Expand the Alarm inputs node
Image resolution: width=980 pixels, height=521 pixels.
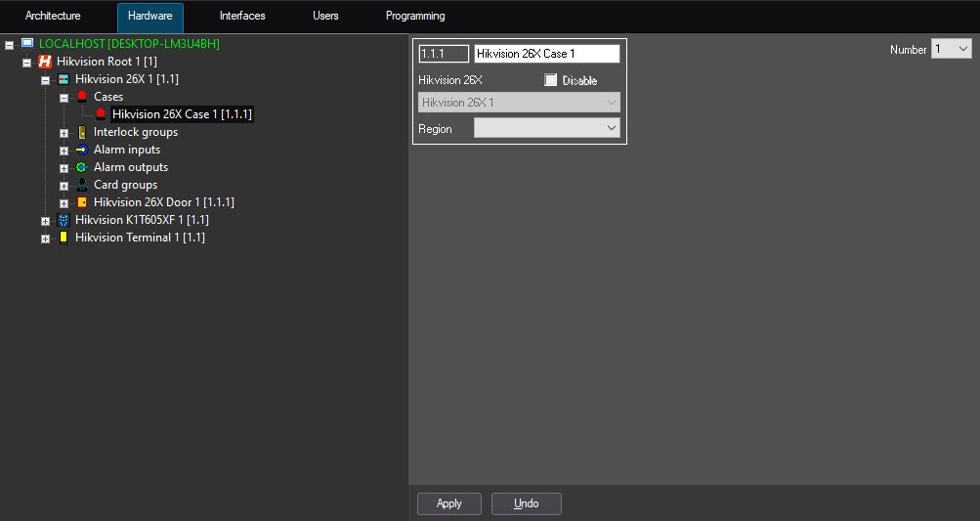click(x=64, y=151)
